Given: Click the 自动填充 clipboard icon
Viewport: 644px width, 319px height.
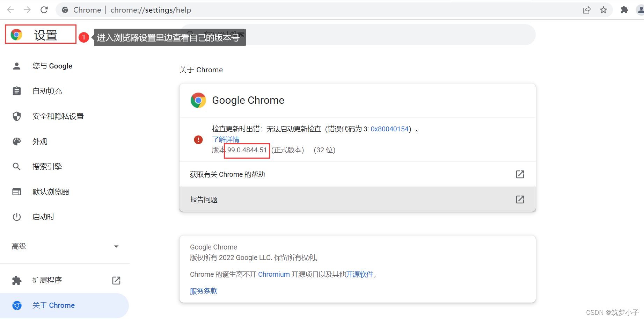Looking at the screenshot, I should pyautogui.click(x=16, y=91).
